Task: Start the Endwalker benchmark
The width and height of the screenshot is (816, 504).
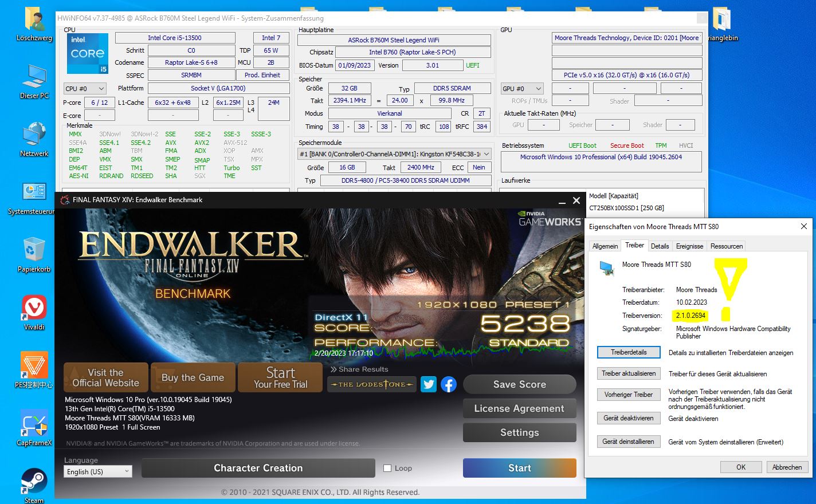Action: 520,468
